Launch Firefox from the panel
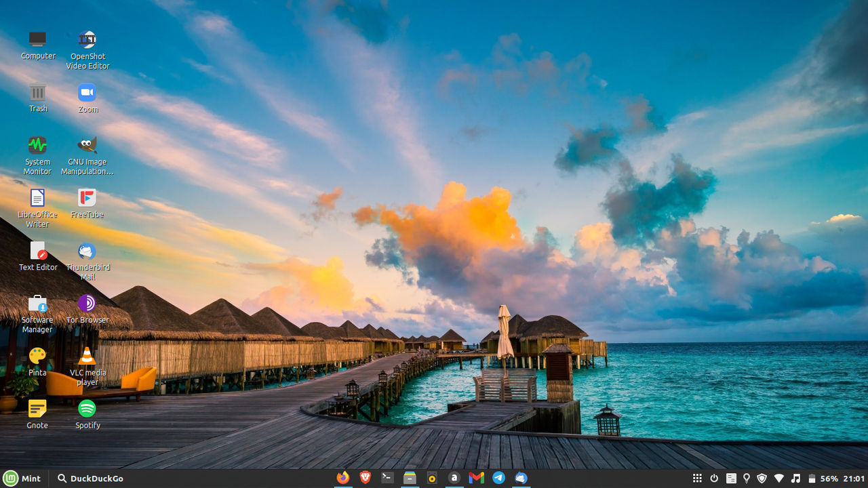The width and height of the screenshot is (868, 488). [343, 478]
